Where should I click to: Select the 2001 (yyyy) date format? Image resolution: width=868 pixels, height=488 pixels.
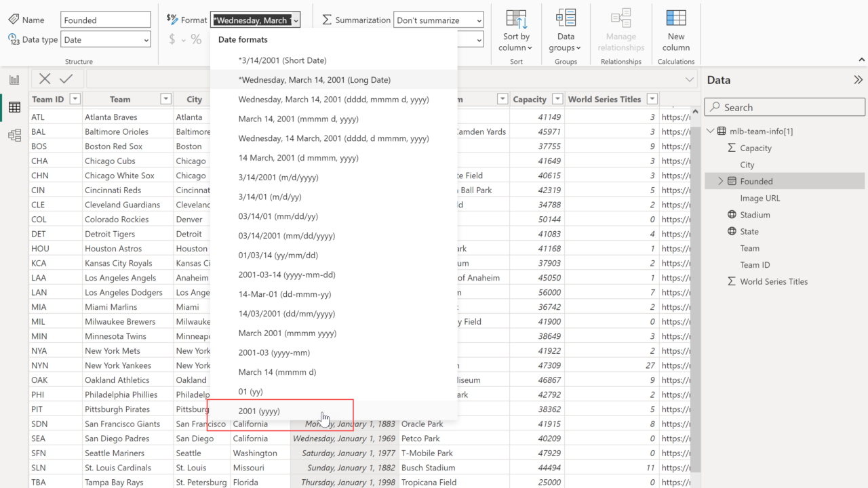[x=259, y=411]
